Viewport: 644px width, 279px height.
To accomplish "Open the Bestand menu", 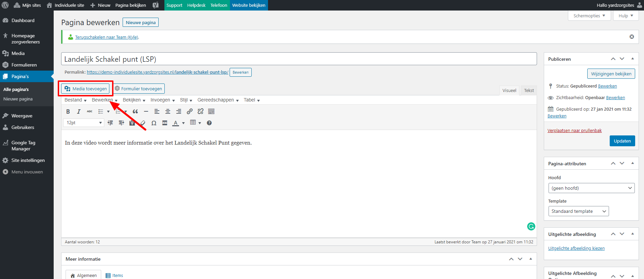I will click(75, 100).
